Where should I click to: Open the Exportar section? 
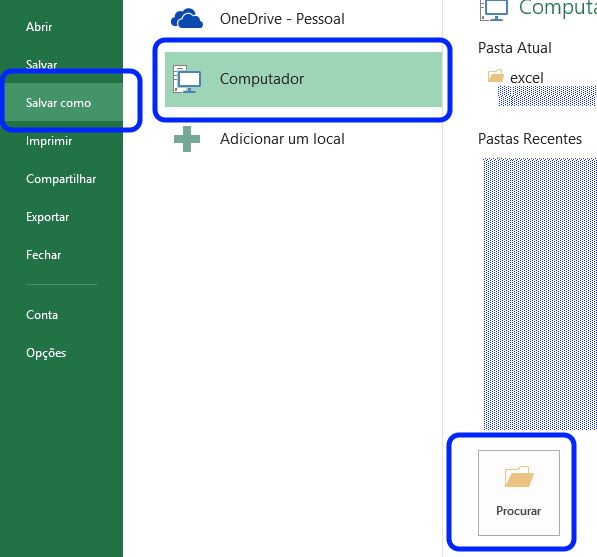pos(48,217)
